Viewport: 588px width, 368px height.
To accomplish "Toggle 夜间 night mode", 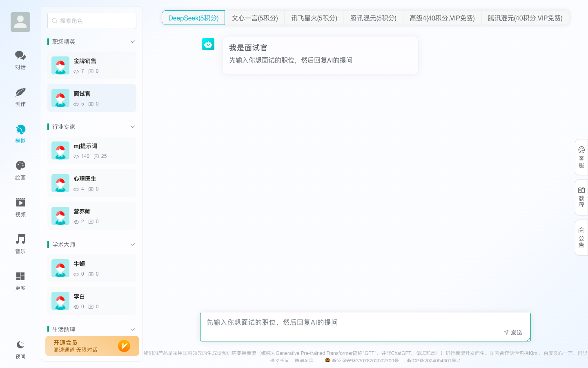I will pyautogui.click(x=20, y=349).
